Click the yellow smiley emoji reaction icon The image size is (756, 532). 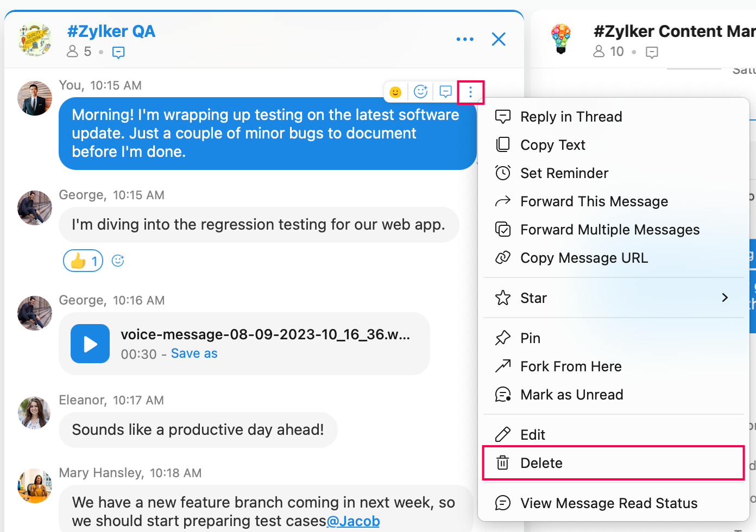[395, 92]
